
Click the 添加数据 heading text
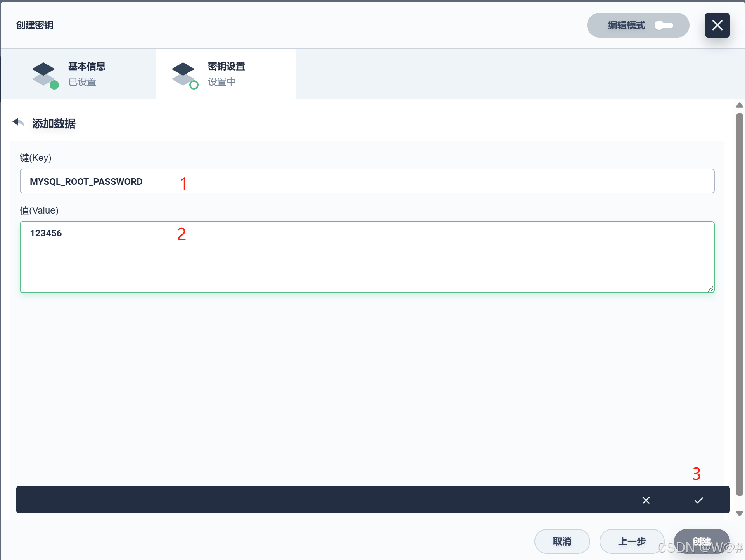(54, 124)
